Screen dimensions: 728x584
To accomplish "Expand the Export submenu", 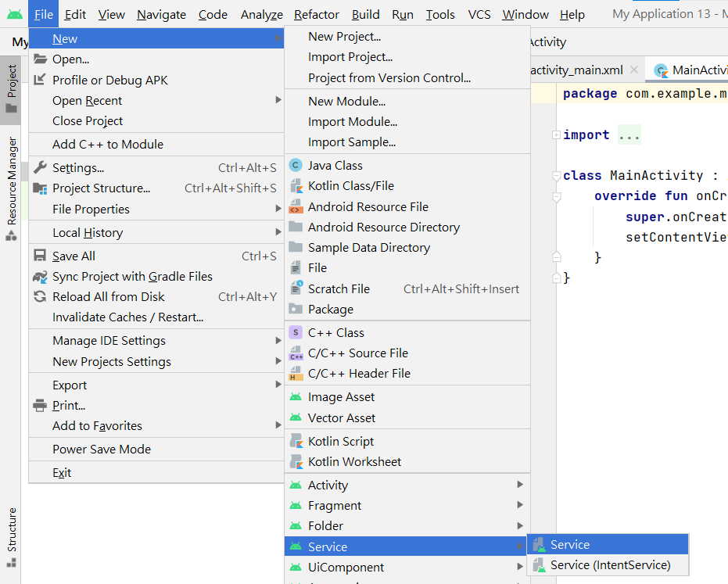I will [x=278, y=385].
